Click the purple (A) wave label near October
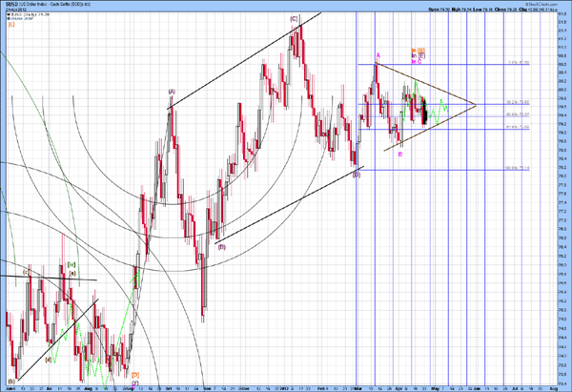Screen dimensions: 572x392 [172, 92]
